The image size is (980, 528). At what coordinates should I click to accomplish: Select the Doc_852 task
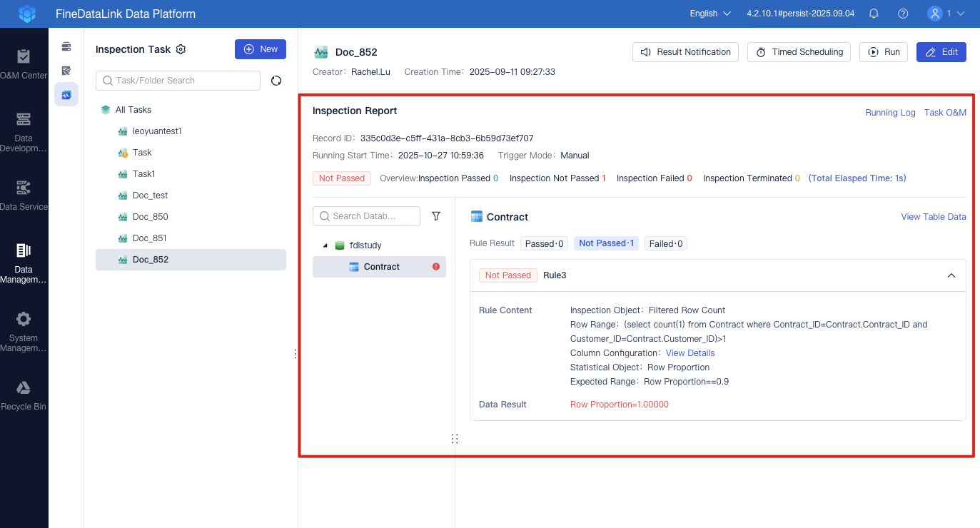(191, 260)
